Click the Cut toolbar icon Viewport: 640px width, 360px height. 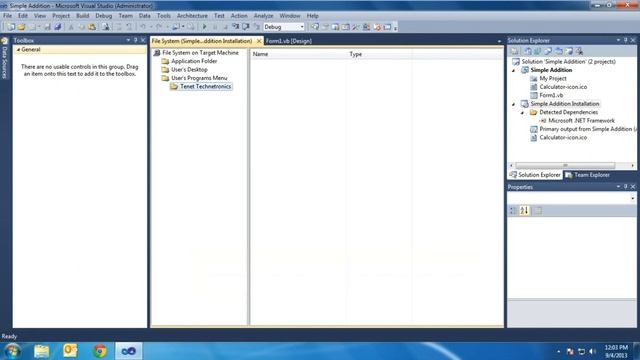71,27
